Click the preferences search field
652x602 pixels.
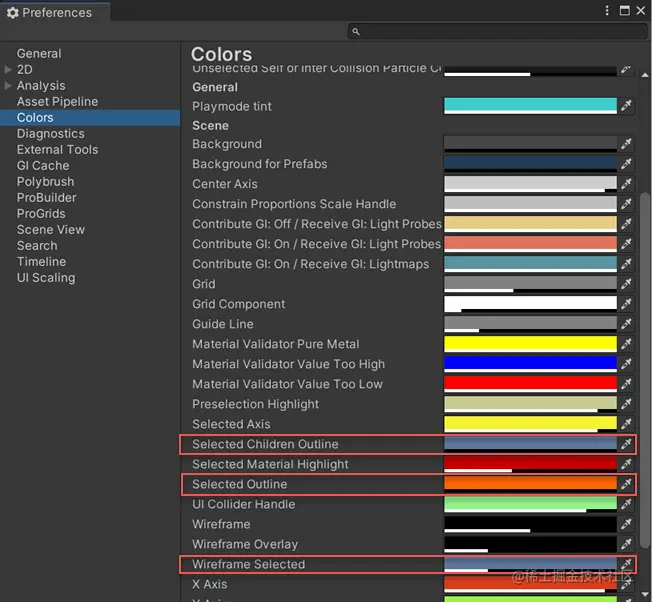498,31
